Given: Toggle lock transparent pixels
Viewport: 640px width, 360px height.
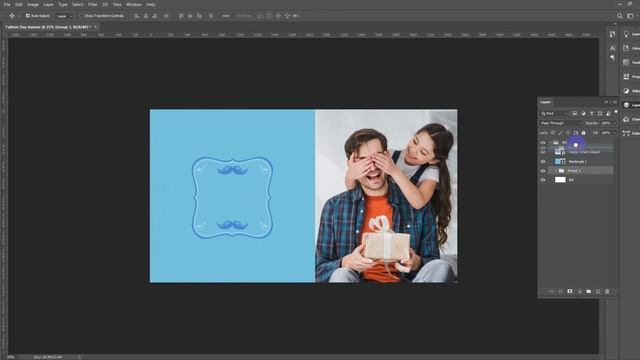Looking at the screenshot, I should coord(553,133).
